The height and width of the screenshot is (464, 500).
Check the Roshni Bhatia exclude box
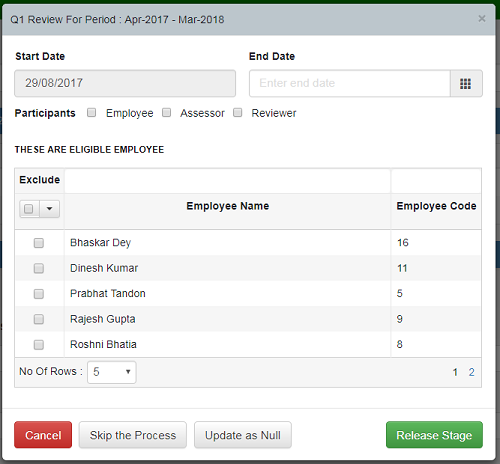tap(39, 345)
